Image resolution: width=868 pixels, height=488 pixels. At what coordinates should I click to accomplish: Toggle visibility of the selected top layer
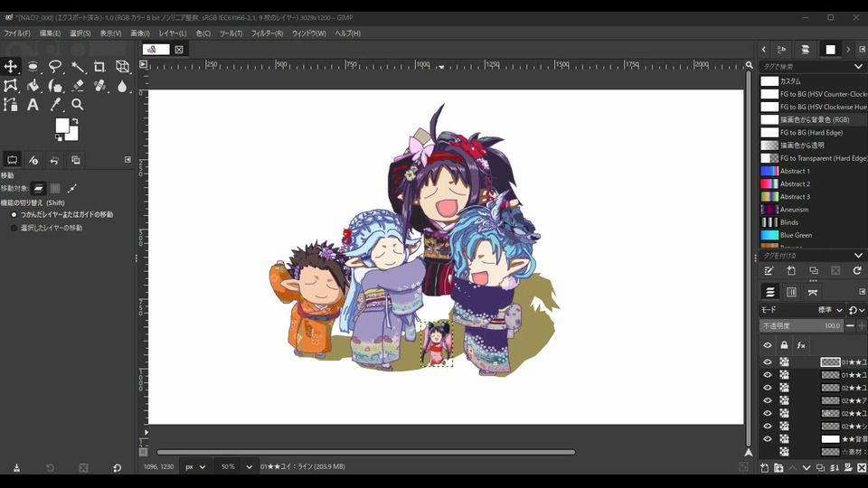[x=768, y=361]
